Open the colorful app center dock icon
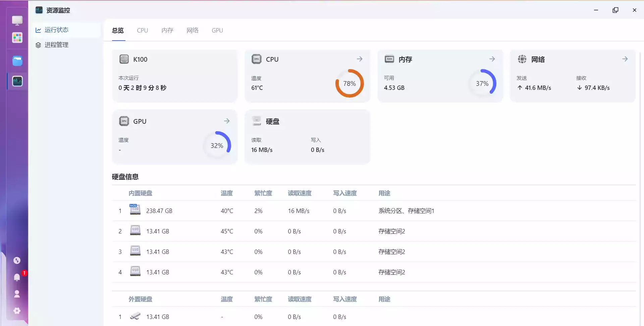 pos(17,38)
